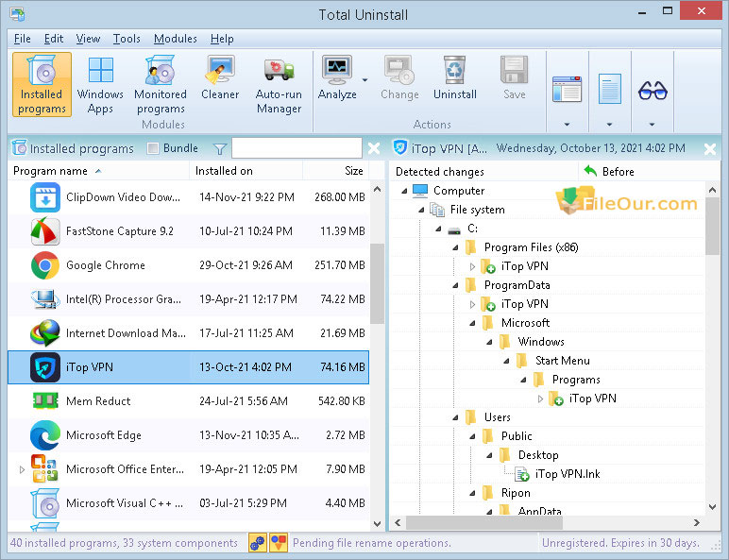Select the Mem Reduct row
The image size is (729, 560).
(x=188, y=401)
